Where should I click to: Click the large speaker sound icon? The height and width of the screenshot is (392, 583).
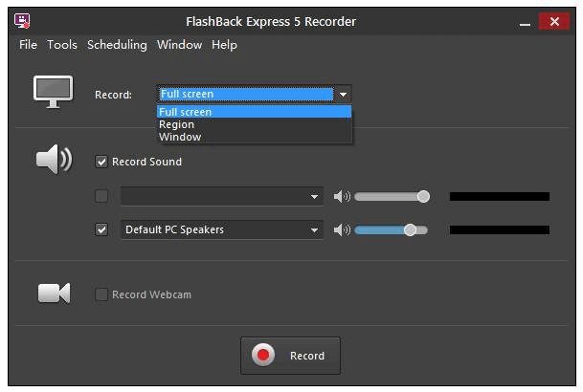click(55, 160)
